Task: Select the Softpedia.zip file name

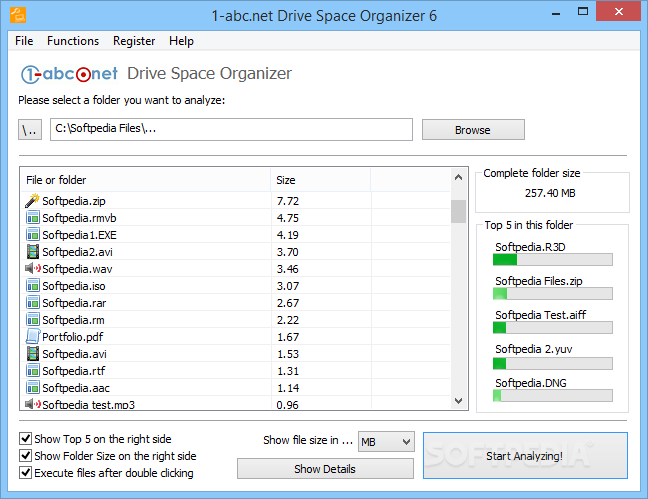Action: pyautogui.click(x=74, y=201)
